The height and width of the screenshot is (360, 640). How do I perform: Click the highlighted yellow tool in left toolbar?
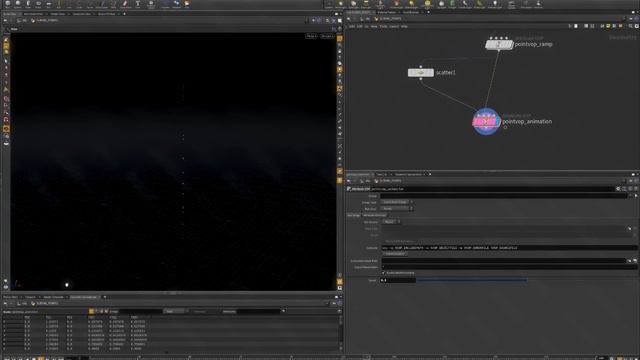(6, 129)
